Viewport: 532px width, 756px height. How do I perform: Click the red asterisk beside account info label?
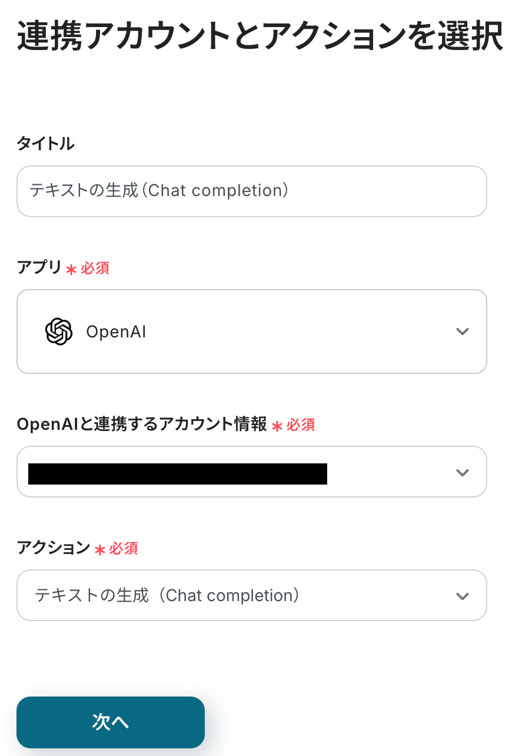coord(277,426)
